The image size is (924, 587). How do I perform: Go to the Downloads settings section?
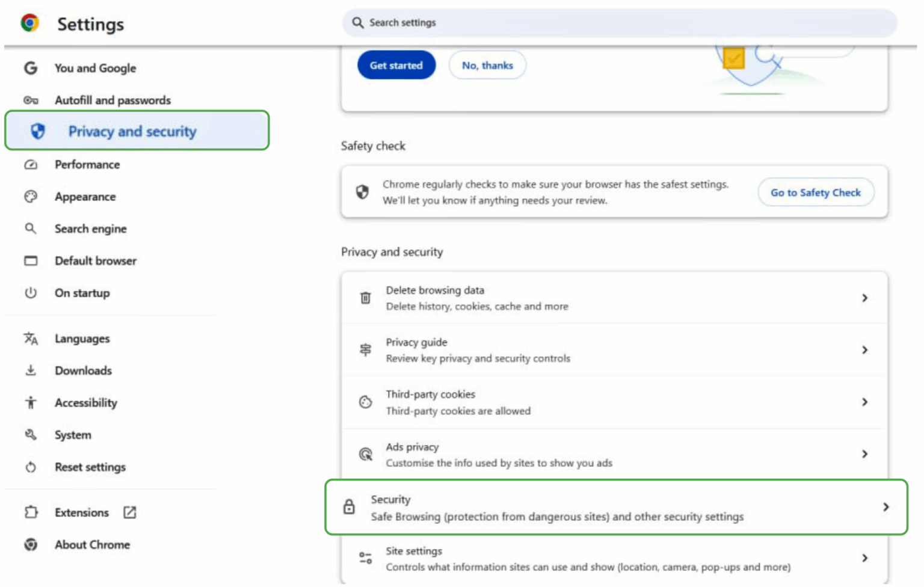point(83,370)
